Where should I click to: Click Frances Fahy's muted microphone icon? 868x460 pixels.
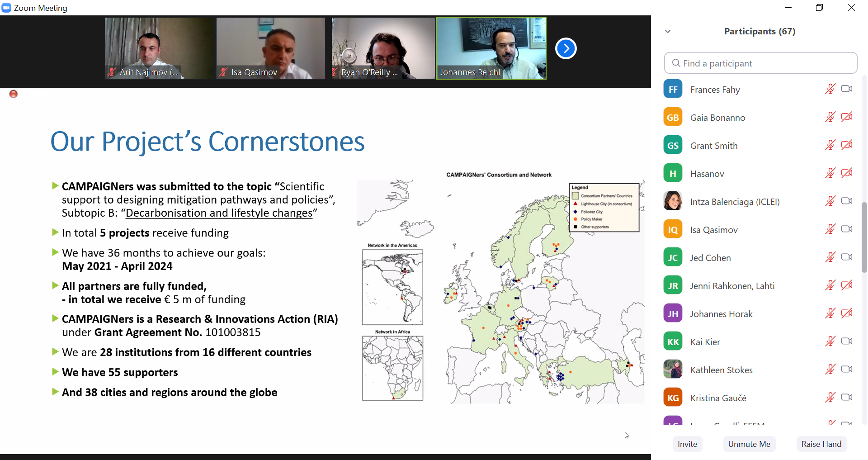click(830, 89)
